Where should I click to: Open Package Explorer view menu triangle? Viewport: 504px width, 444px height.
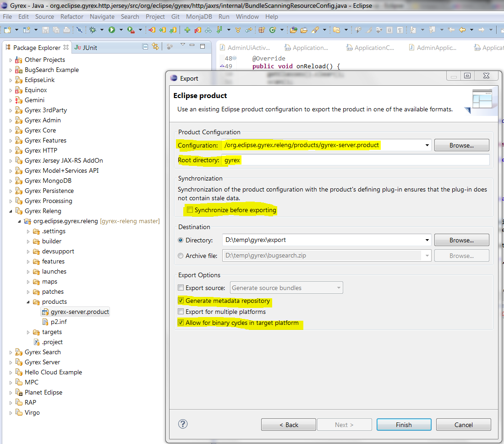point(182,45)
